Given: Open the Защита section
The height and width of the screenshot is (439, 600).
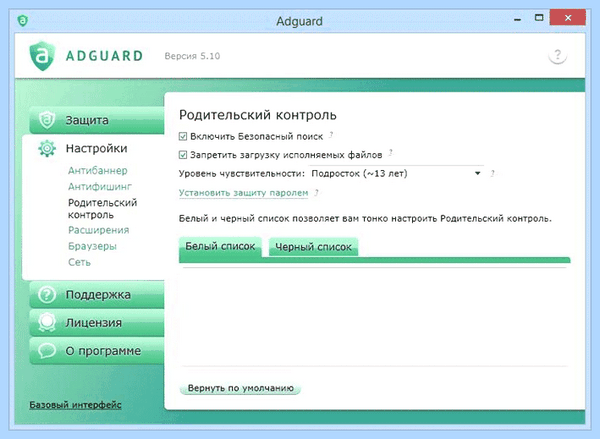Looking at the screenshot, I should pos(97,120).
